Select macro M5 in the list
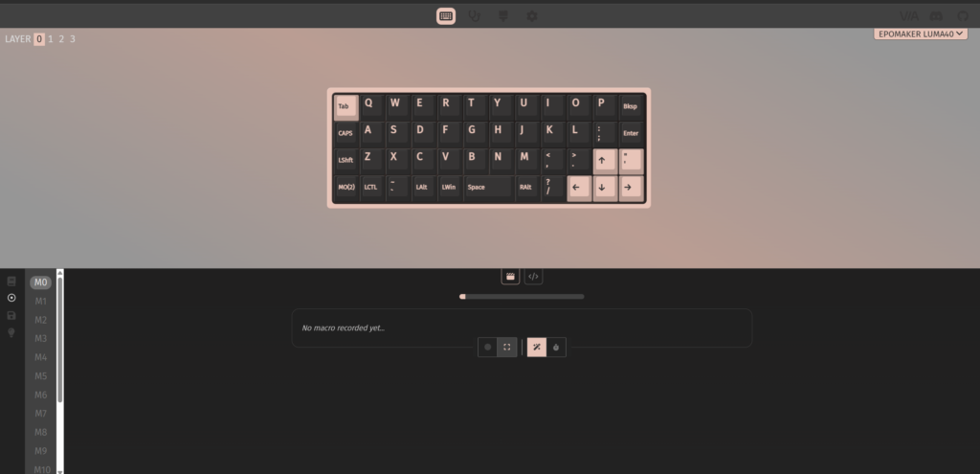 click(x=40, y=375)
